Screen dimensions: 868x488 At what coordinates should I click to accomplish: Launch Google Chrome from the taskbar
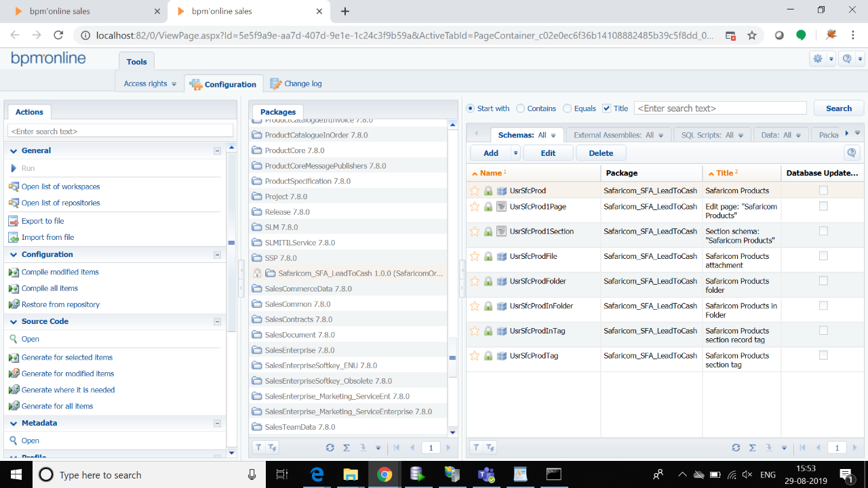pos(384,474)
